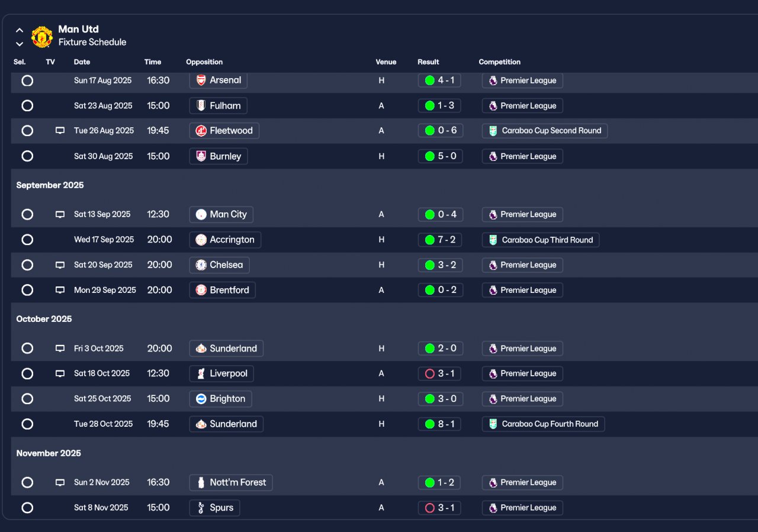Viewport: 758px width, 532px height.
Task: Select the Arsenal fixture radio button
Action: 27,80
